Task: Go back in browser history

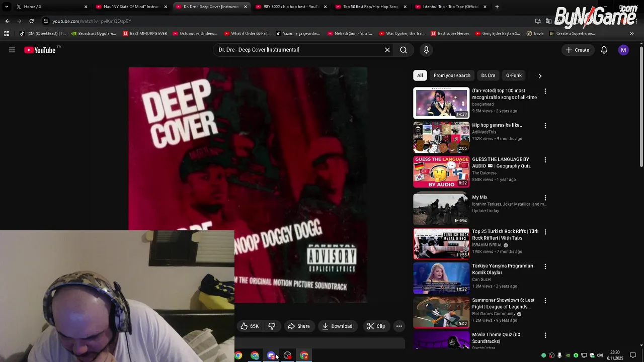Action: click(7, 21)
